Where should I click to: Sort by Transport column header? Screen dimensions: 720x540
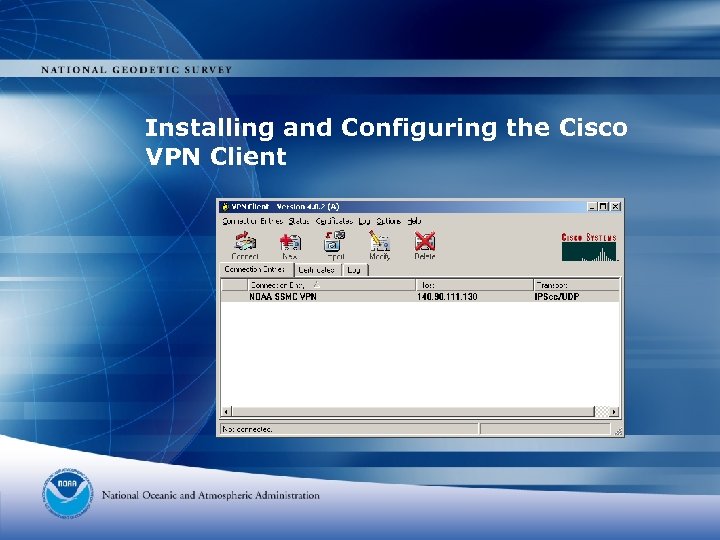(x=576, y=285)
